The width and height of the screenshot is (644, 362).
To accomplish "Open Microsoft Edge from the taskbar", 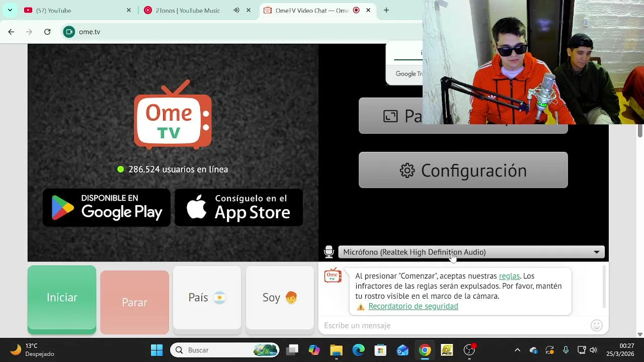I will [358, 350].
